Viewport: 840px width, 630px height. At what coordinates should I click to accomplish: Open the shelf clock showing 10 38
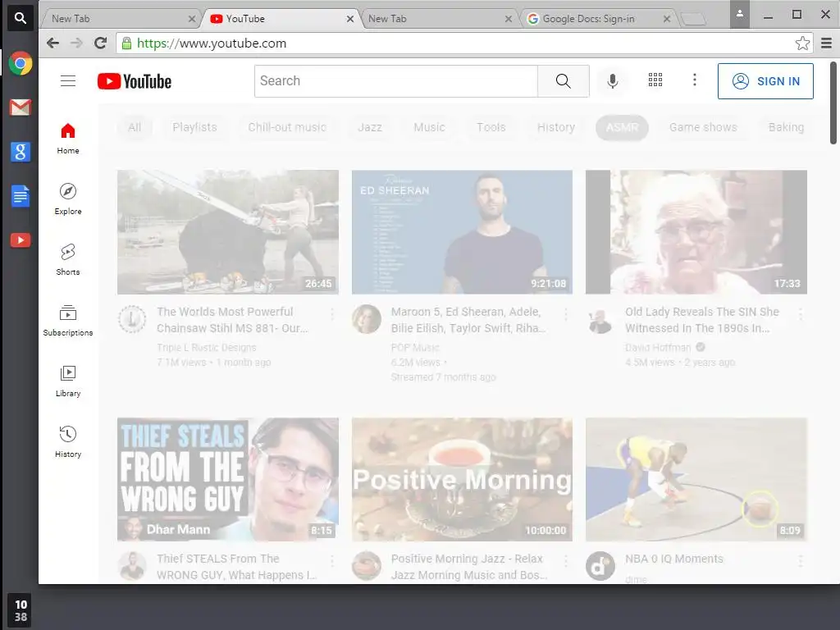point(21,610)
